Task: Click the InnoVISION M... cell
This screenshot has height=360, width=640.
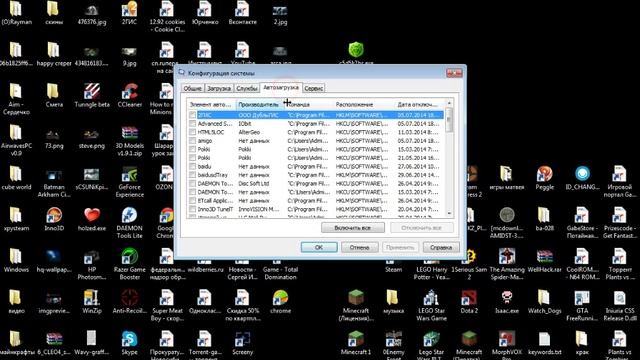Action: [258, 209]
